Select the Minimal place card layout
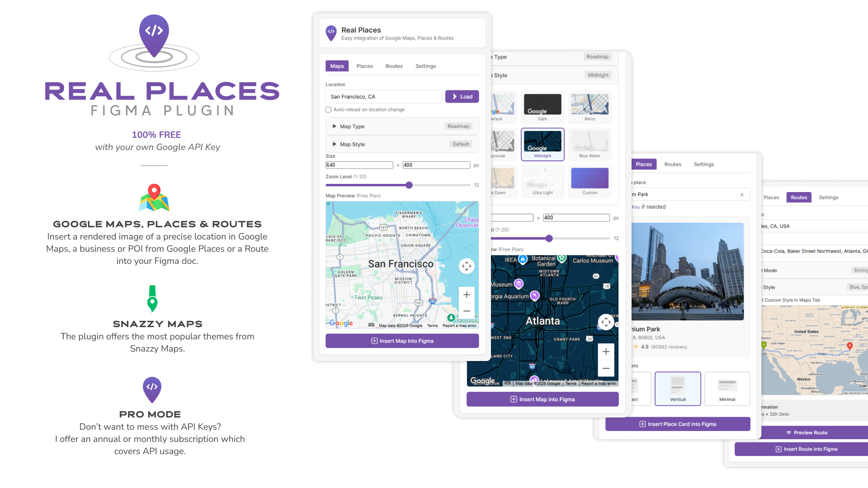868x488 pixels. tap(727, 389)
